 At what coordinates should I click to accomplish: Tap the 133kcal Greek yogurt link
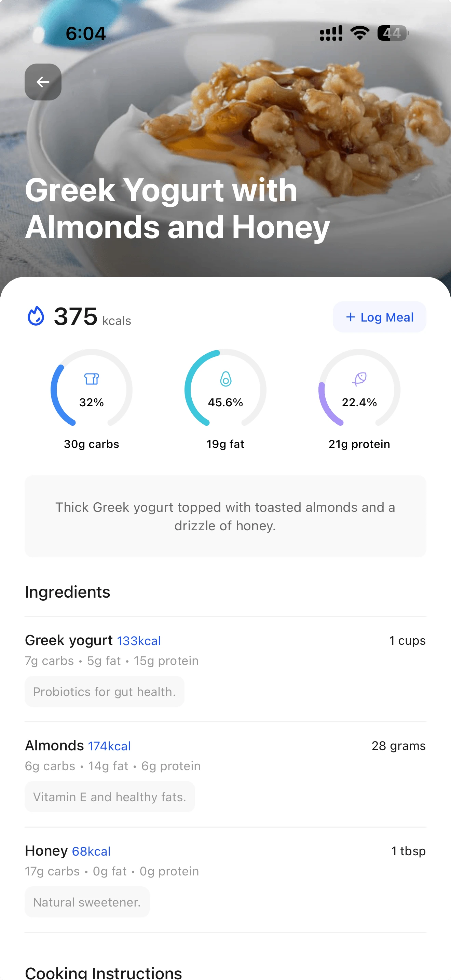[x=138, y=641]
